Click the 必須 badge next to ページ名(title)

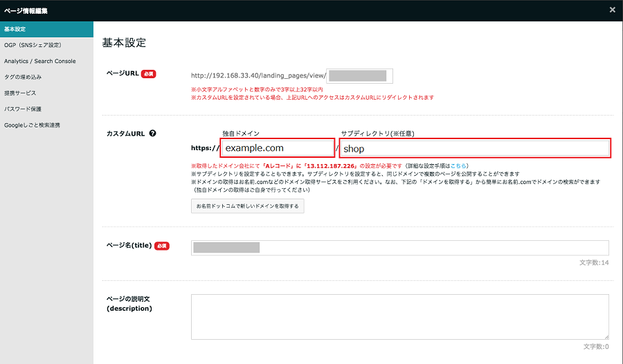point(161,246)
